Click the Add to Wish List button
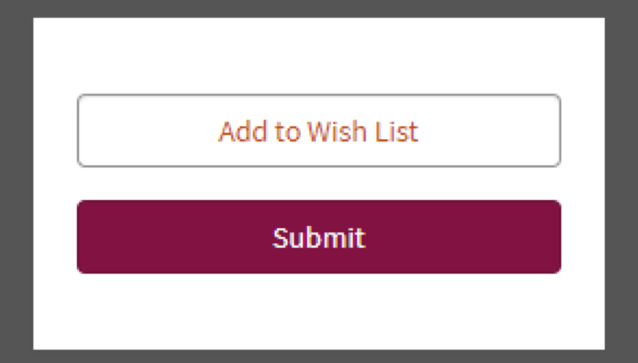 point(319,131)
